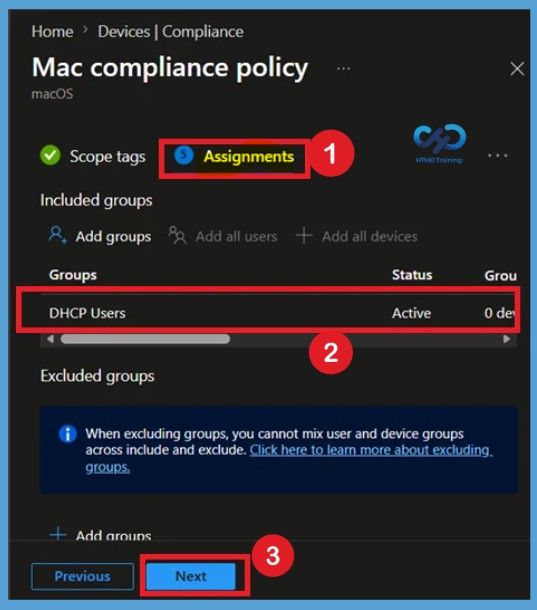
Task: Click the Active status of DHCP Users
Action: coord(411,313)
